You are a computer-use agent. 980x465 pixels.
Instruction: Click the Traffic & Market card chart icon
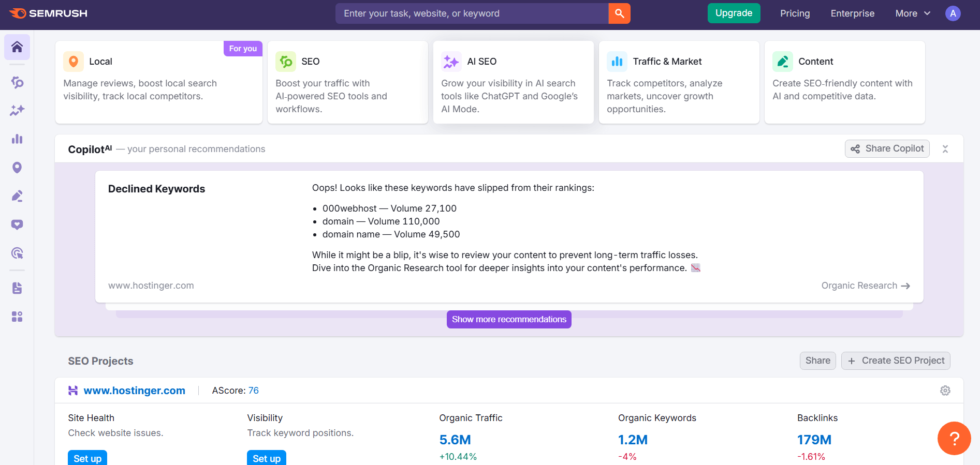[x=617, y=62]
